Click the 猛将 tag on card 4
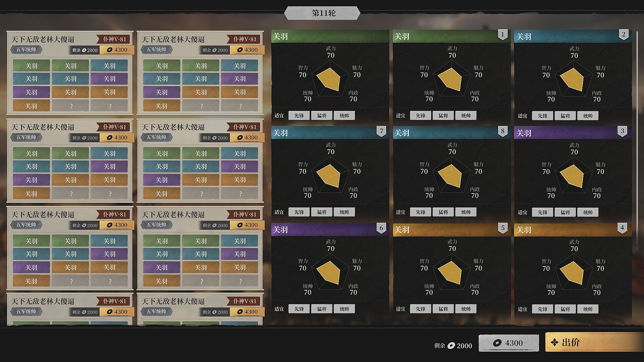The width and height of the screenshot is (644, 362). 565,309
